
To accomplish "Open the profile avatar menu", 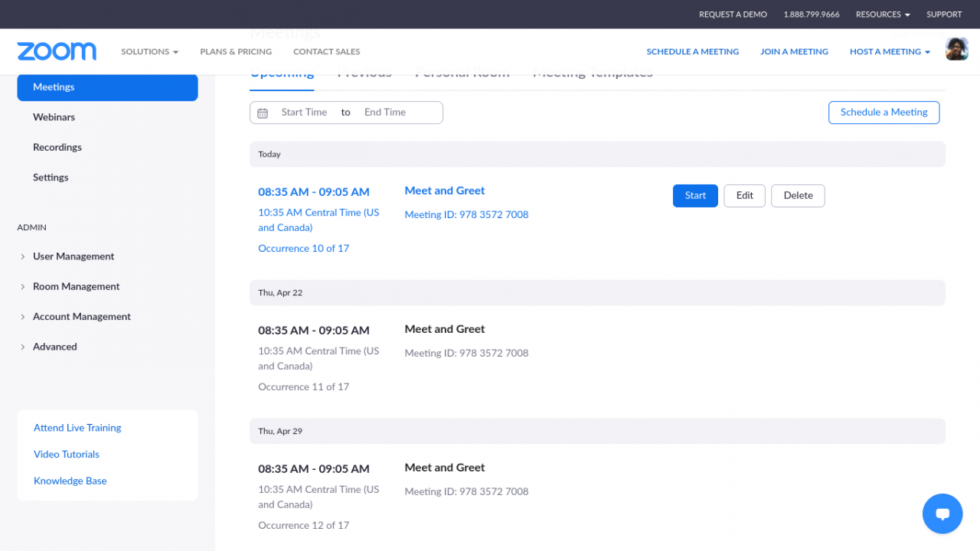I will coord(957,50).
